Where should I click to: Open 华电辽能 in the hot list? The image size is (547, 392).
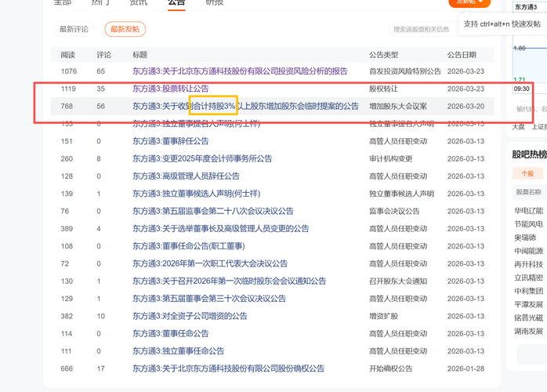pos(528,210)
